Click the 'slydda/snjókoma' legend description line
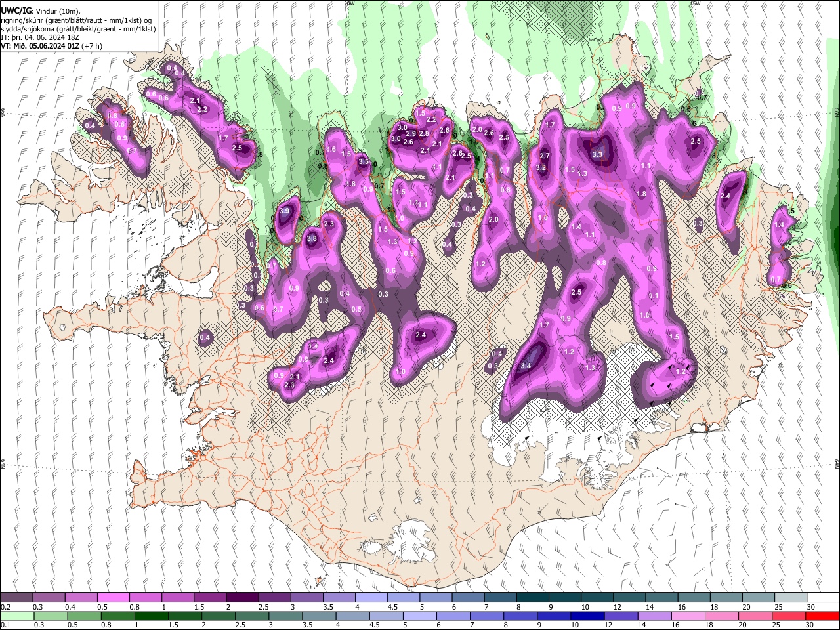This screenshot has height=630, width=840. (x=78, y=30)
